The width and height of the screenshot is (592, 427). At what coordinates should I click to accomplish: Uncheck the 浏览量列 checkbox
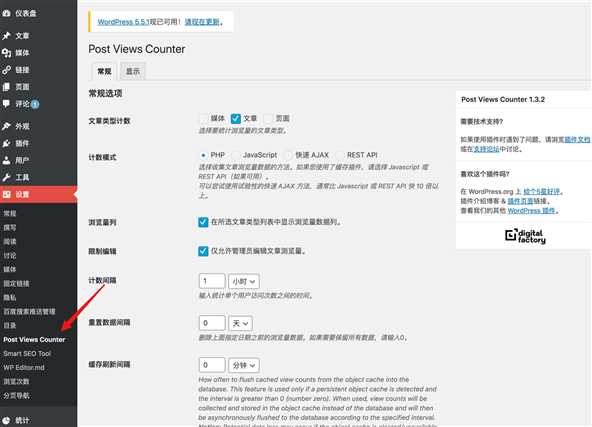coord(203,222)
